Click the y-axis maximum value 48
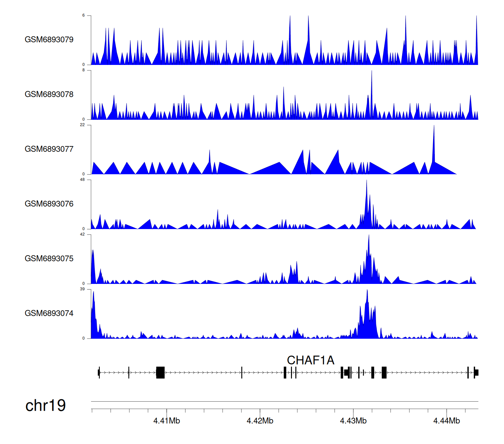This screenshot has width=504, height=444. (x=82, y=180)
